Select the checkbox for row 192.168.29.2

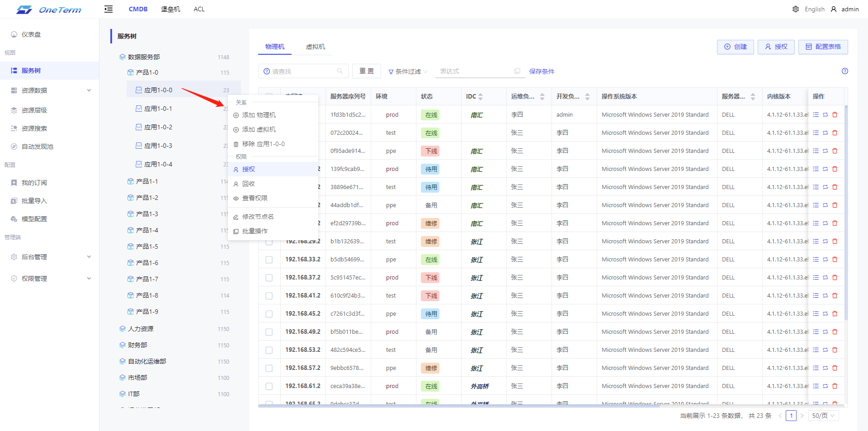(269, 242)
